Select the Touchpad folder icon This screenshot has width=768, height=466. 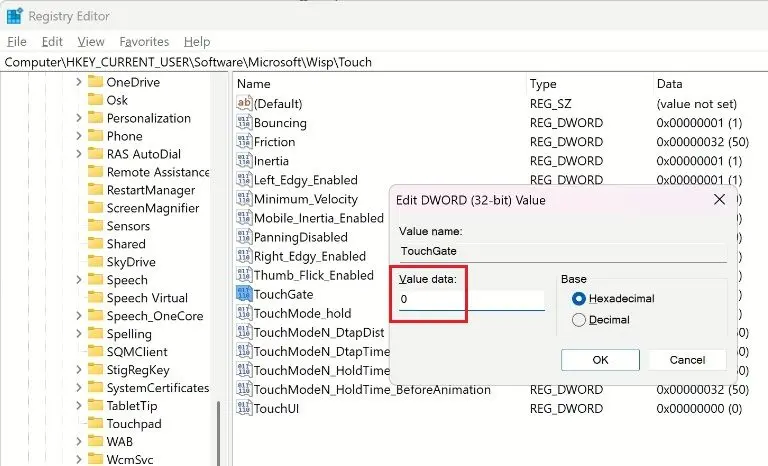point(95,424)
